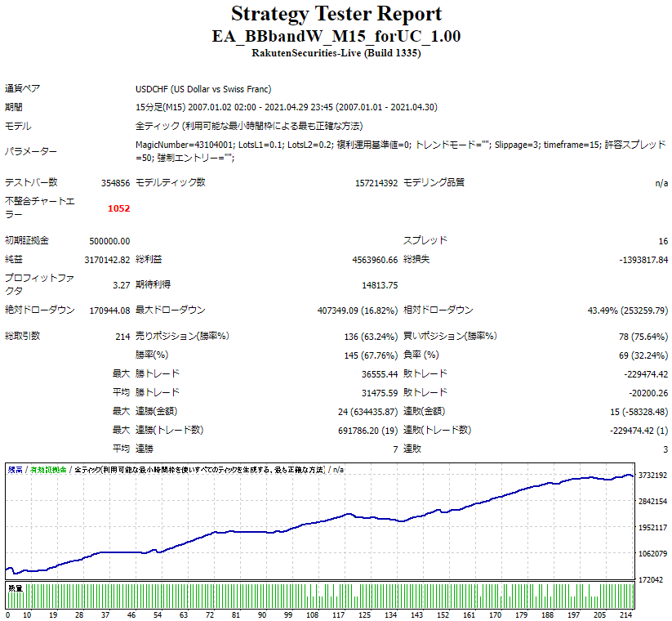Image resolution: width=672 pixels, height=621 pixels.
Task: Click the balance curve chart
Action: pos(320,521)
